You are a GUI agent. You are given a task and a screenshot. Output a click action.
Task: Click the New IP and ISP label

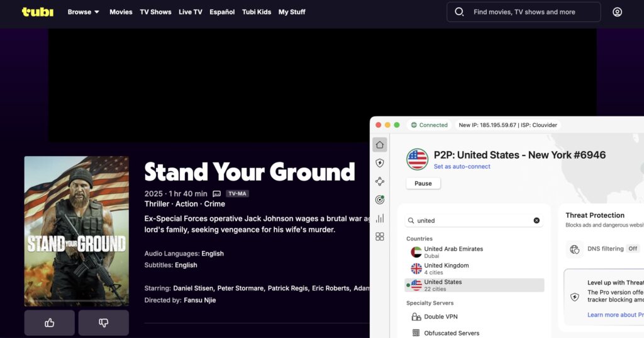pos(508,125)
